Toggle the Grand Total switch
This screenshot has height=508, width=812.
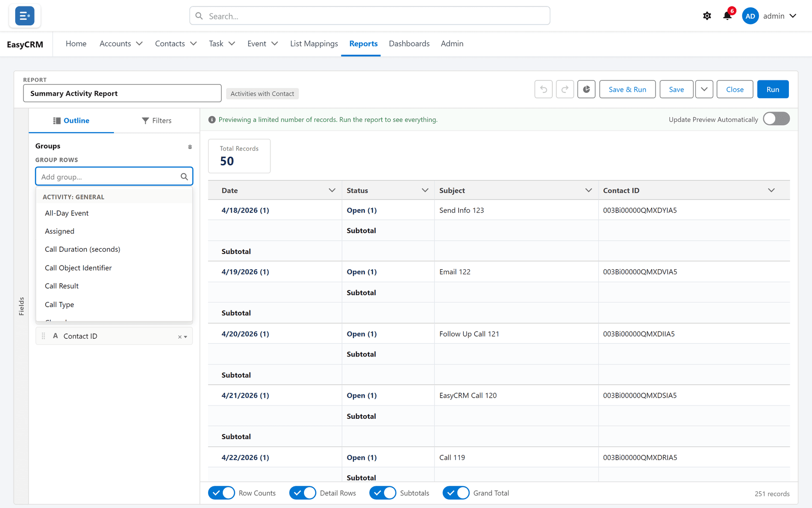pos(456,493)
